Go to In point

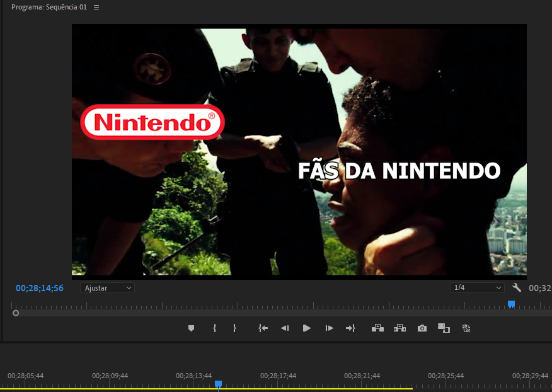(x=263, y=328)
